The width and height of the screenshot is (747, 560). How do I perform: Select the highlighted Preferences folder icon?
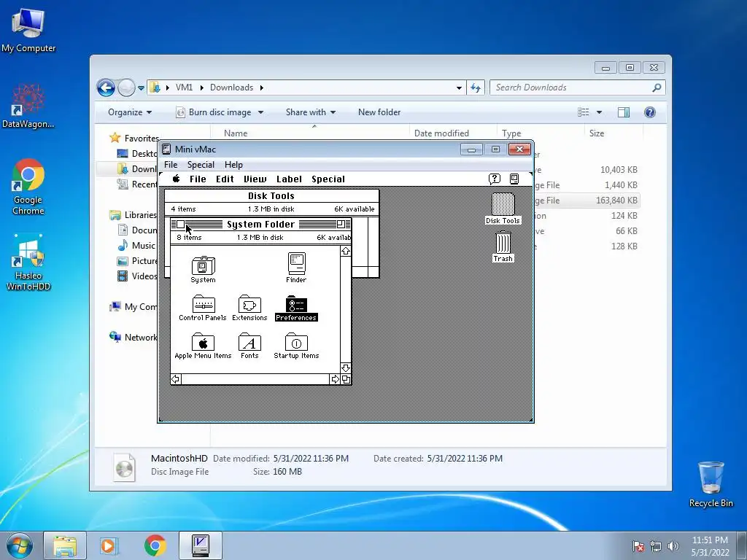(296, 304)
